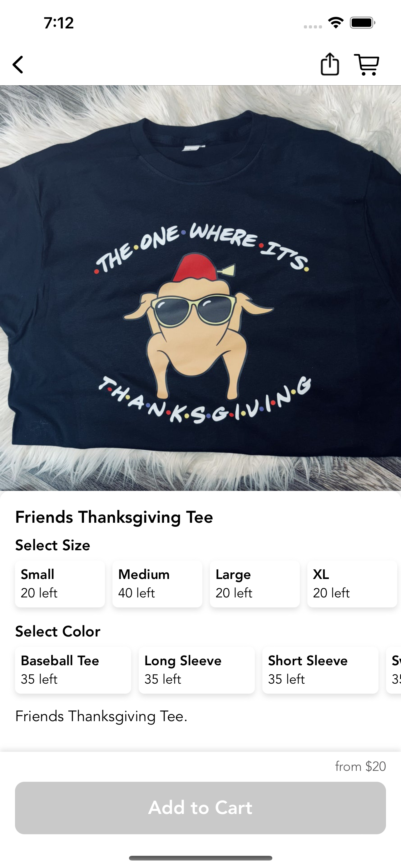Viewport: 401px width, 868px height.
Task: Select the Baseball Tee option
Action: 73,670
